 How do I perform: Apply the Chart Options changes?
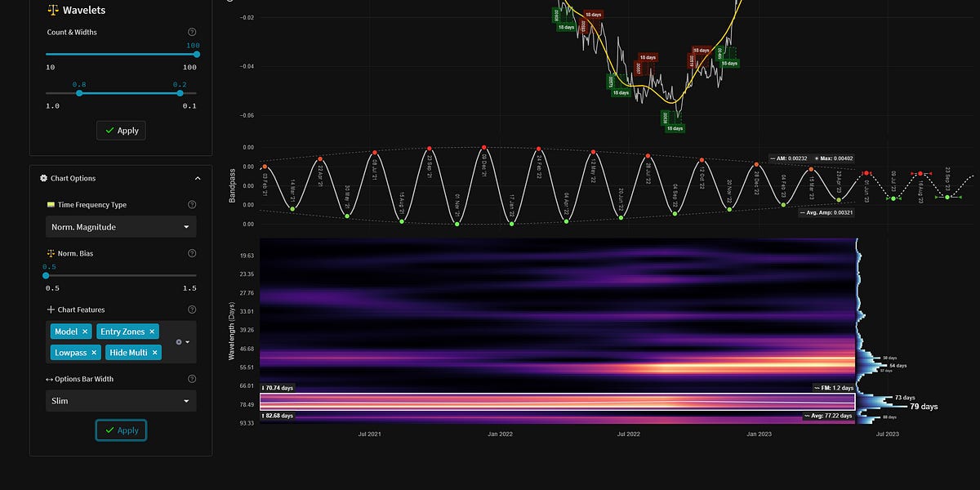click(x=121, y=430)
